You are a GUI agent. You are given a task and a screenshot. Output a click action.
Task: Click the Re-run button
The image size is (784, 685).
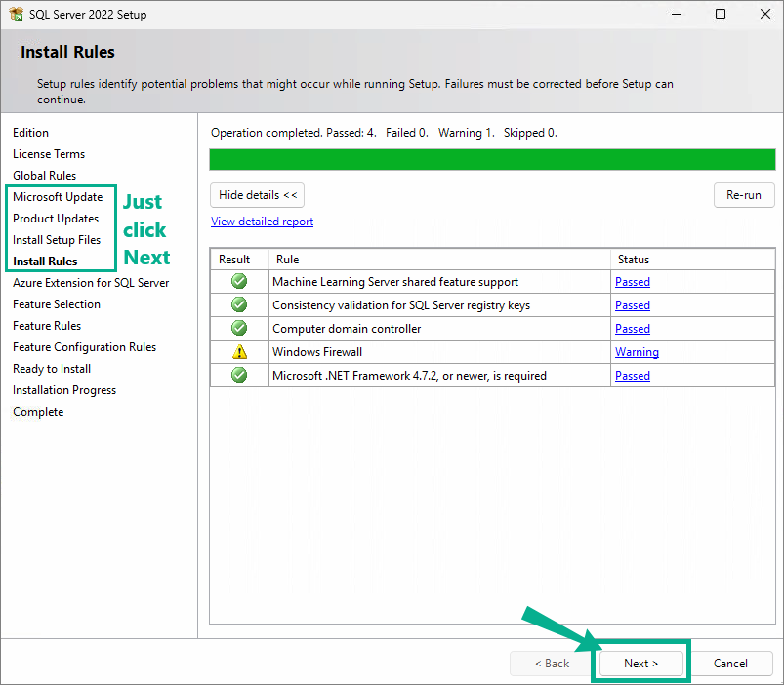tap(744, 195)
